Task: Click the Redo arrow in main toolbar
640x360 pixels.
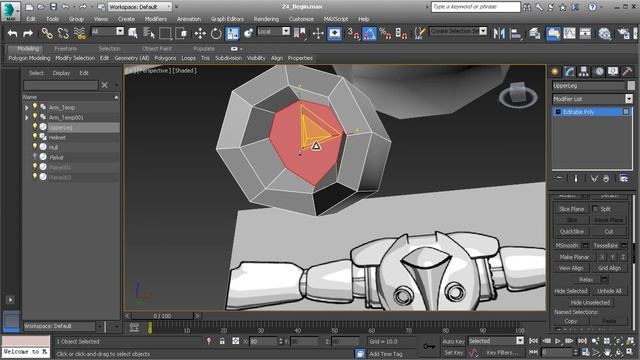Action: (x=28, y=33)
